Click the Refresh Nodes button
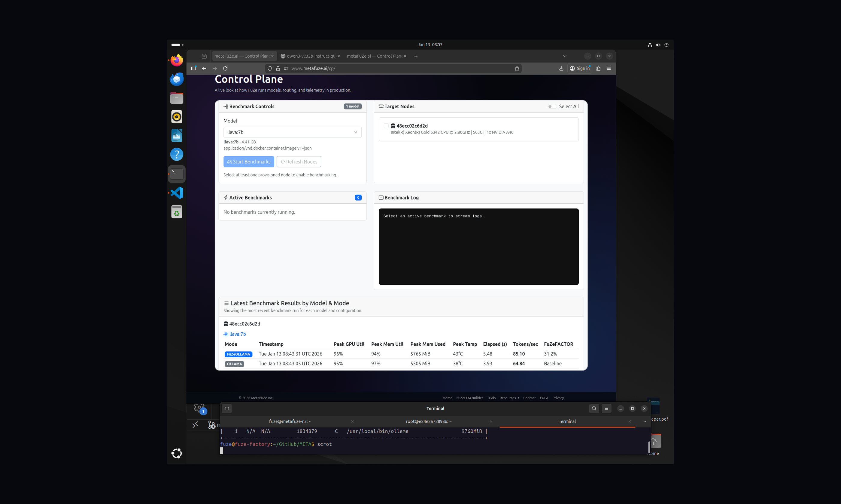The image size is (841, 504). click(x=299, y=162)
